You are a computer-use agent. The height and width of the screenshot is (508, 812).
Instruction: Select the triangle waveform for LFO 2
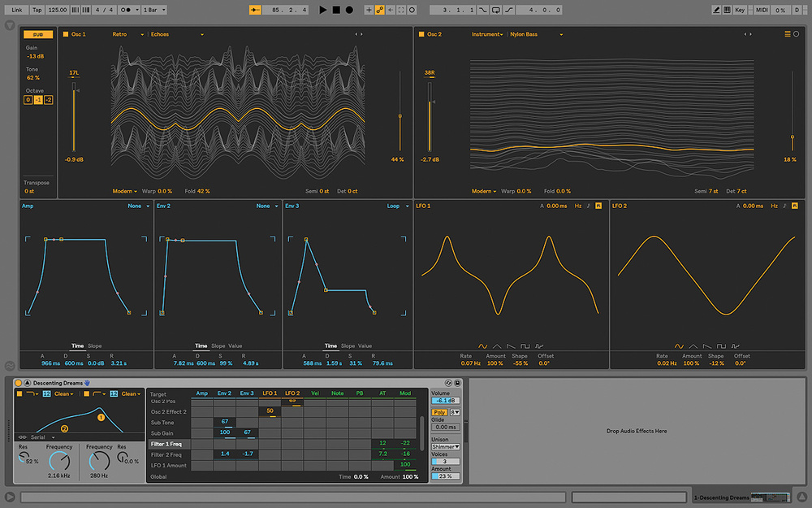[x=693, y=346]
